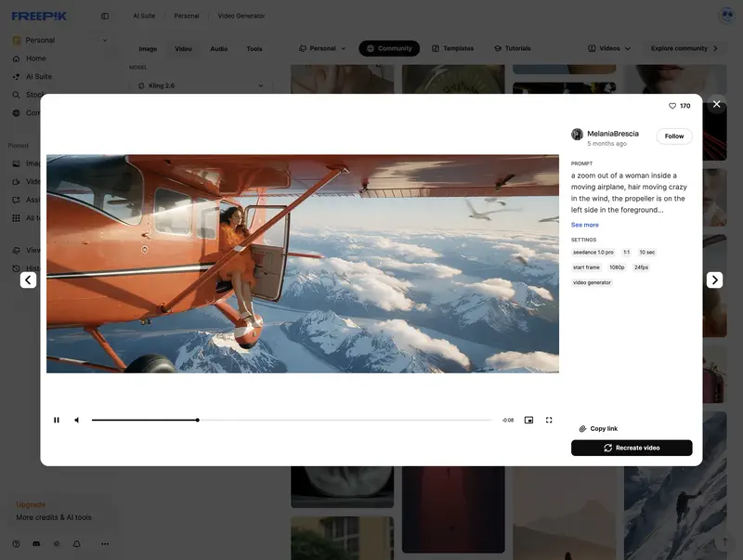The width and height of the screenshot is (743, 560).
Task: View History in the sidebar
Action: pyautogui.click(x=37, y=267)
